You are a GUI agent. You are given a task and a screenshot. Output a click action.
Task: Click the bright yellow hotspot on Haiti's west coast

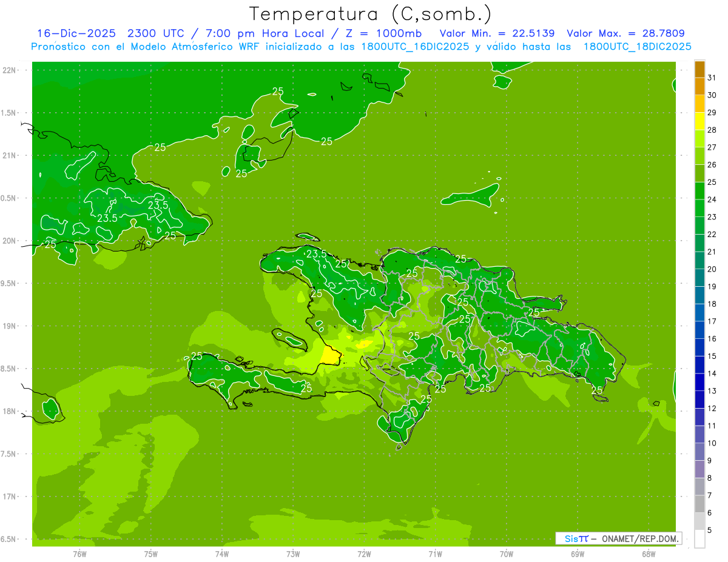point(330,356)
